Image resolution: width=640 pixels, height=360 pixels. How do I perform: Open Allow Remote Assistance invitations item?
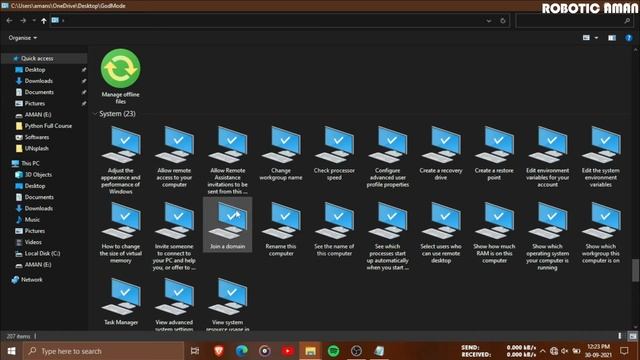pyautogui.click(x=228, y=160)
